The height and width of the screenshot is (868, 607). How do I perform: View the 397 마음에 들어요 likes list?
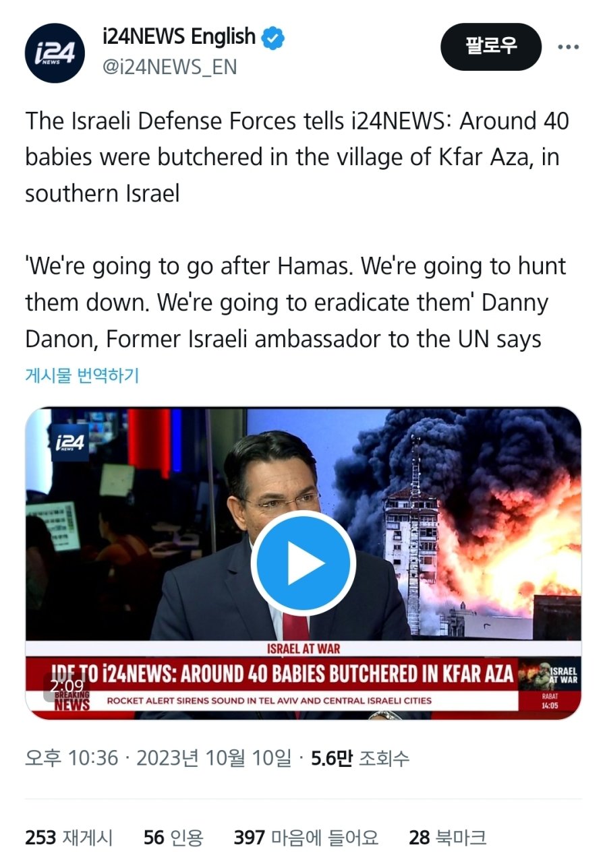[306, 838]
